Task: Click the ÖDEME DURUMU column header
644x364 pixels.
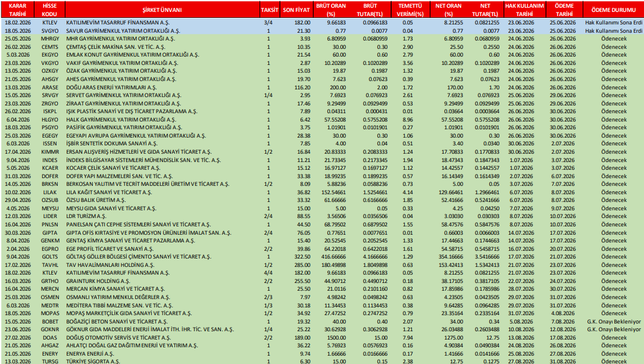Action: [613, 10]
